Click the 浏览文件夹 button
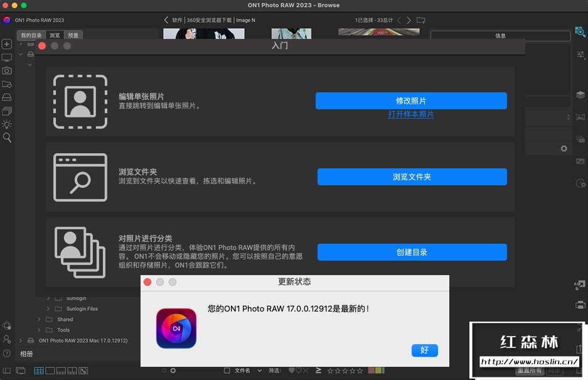Screen dimensions: 588x380 coord(412,177)
